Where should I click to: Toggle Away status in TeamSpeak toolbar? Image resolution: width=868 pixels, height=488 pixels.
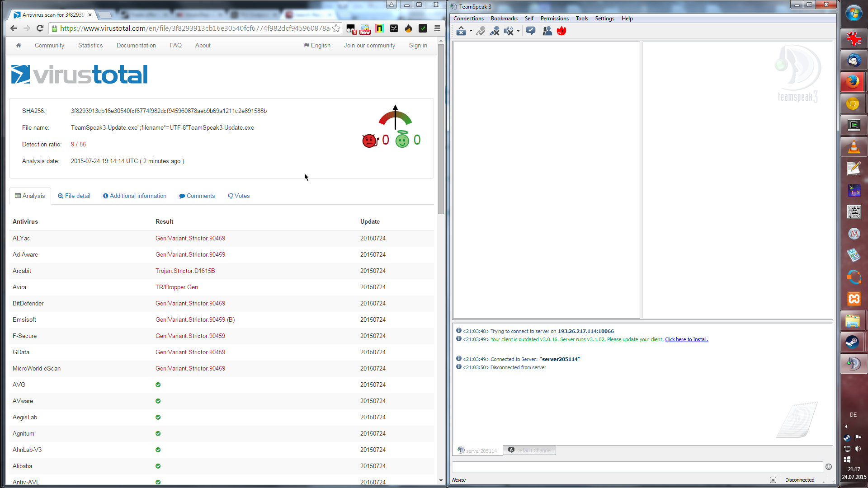(461, 31)
